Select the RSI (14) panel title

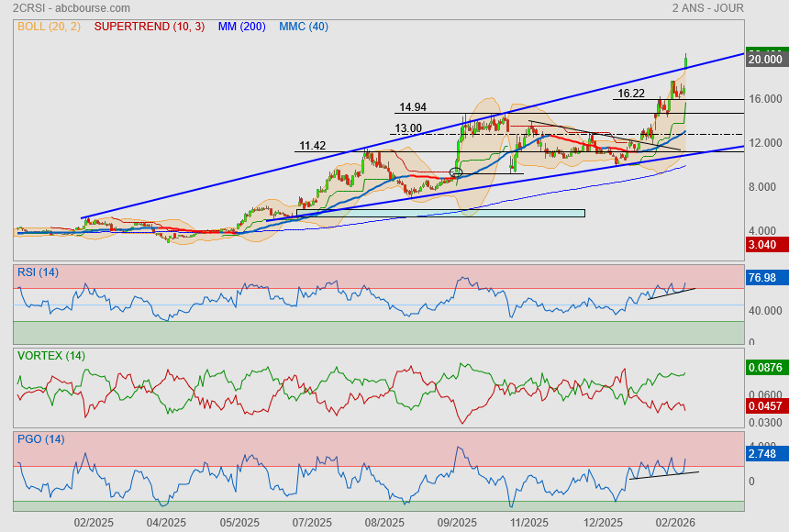(38, 272)
